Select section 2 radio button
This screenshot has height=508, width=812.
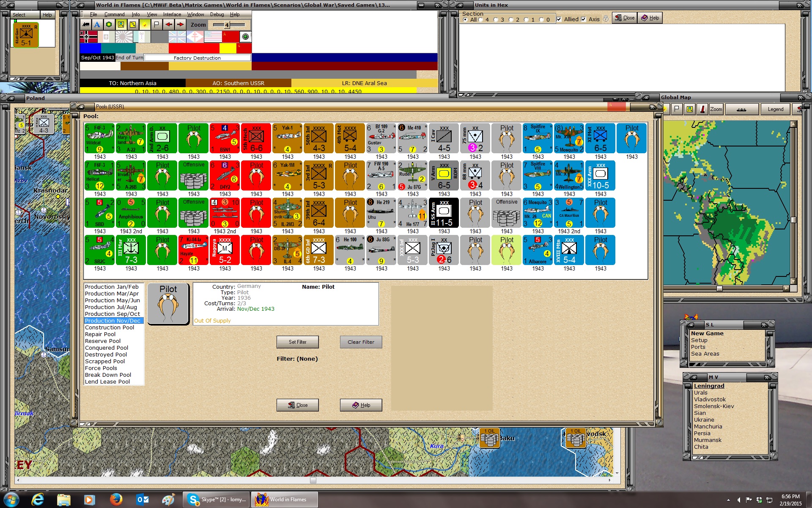click(511, 19)
